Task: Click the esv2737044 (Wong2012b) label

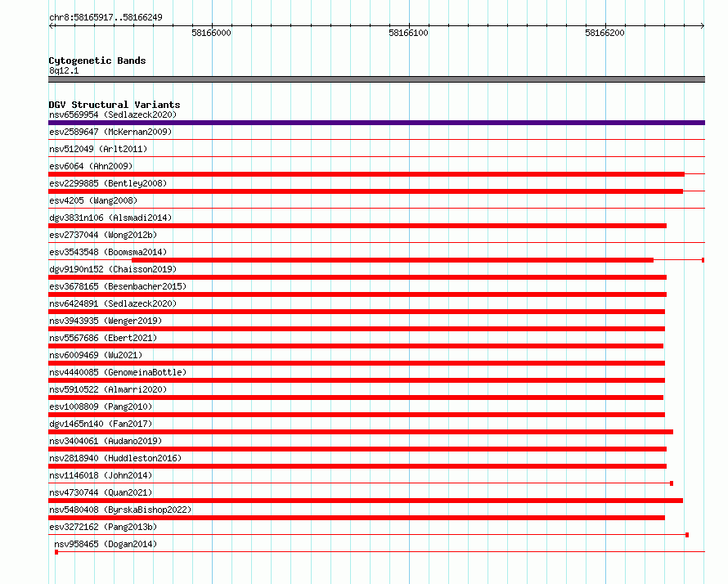Action: coord(103,235)
